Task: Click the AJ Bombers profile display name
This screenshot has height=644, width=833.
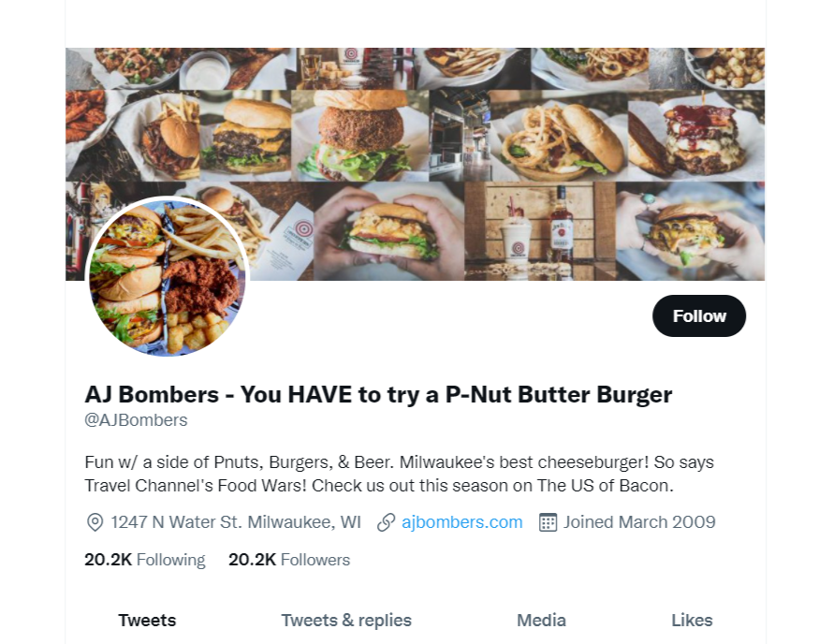Action: point(378,394)
